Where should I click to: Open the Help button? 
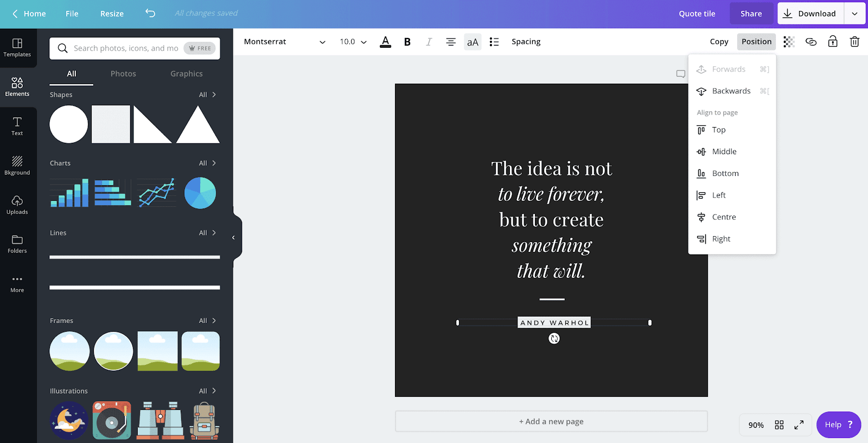tap(839, 425)
